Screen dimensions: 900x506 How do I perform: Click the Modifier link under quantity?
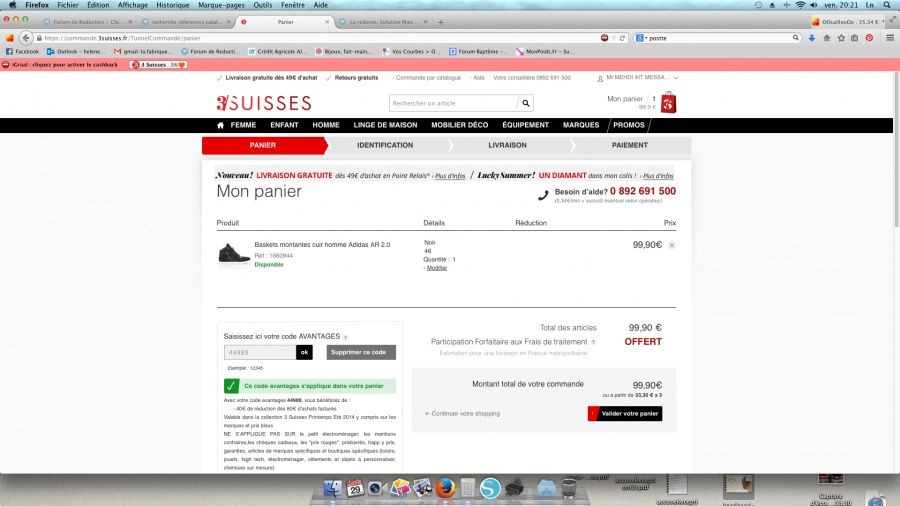437,268
